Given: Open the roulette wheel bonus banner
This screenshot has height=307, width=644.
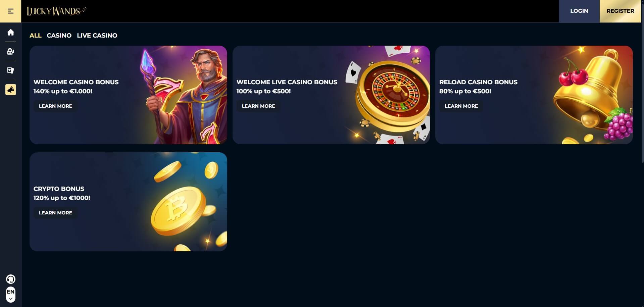Looking at the screenshot, I should (x=331, y=95).
